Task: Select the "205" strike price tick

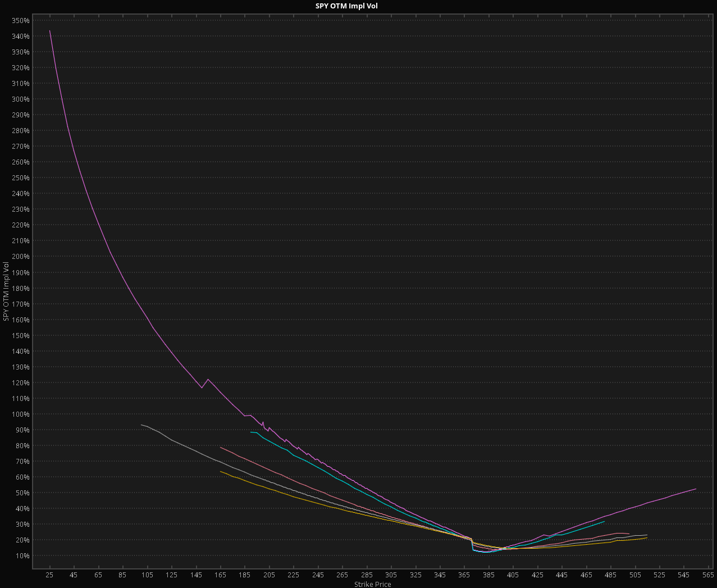Action: point(270,576)
